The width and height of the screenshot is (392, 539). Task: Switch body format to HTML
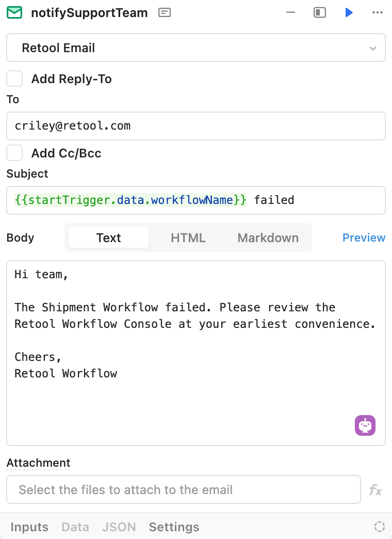[x=188, y=237]
